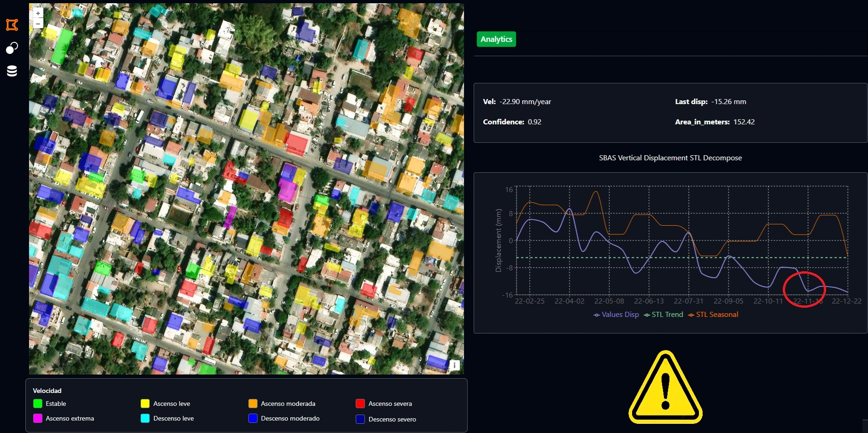The width and height of the screenshot is (868, 433).
Task: Select the orange polygon draw tool
Action: coord(12,25)
